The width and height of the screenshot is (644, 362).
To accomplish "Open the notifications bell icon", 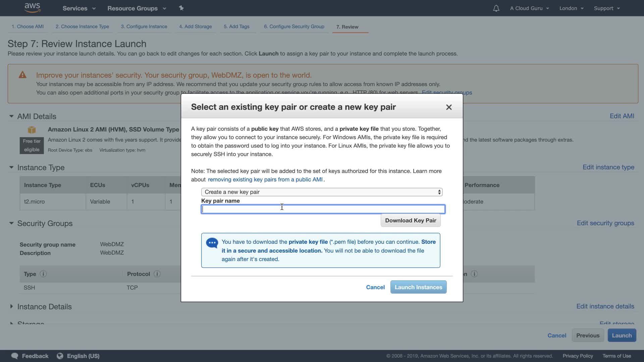I will point(496,8).
